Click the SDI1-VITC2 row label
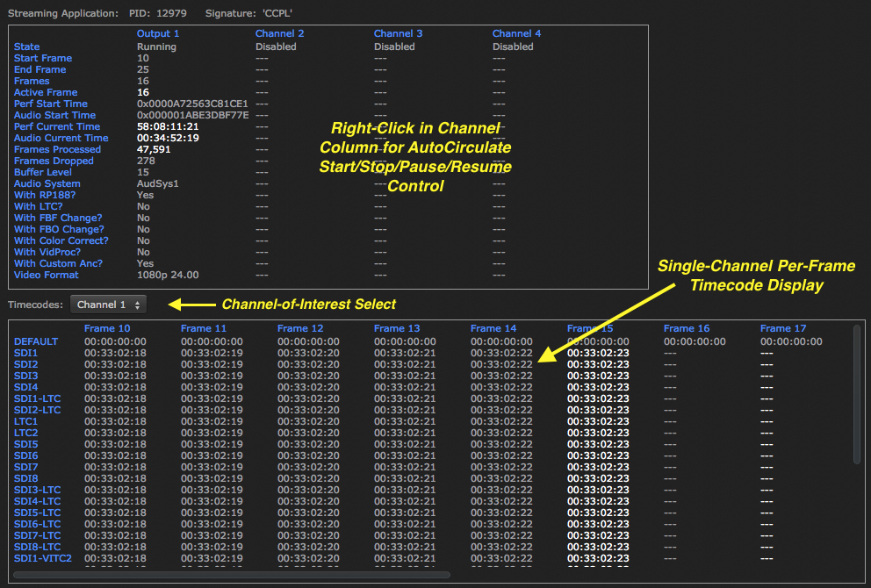Viewport: 871px width, 588px height. pyautogui.click(x=42, y=558)
